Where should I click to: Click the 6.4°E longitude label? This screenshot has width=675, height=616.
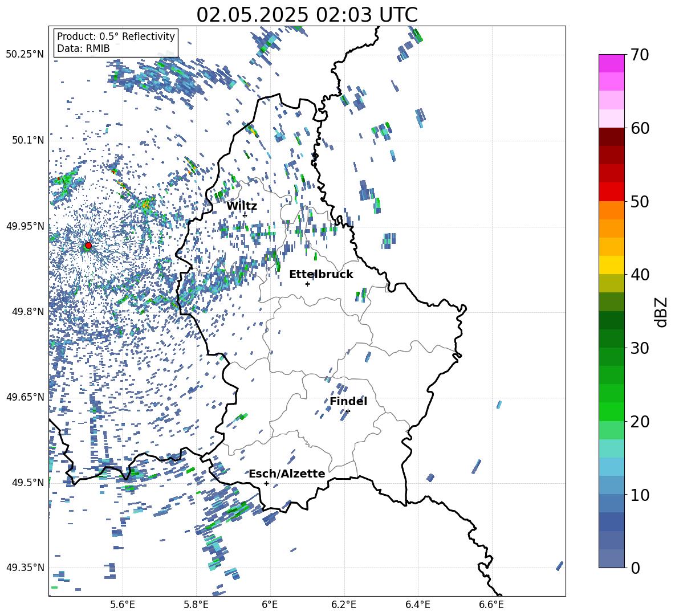click(x=417, y=605)
